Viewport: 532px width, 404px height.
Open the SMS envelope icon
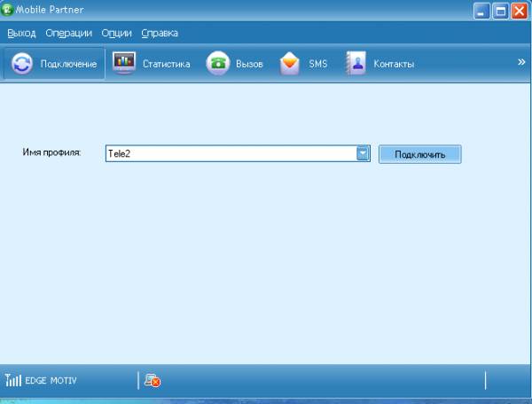(289, 64)
